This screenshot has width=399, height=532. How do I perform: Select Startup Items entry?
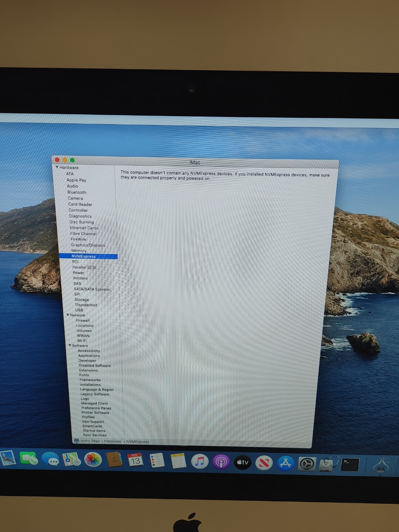(x=94, y=431)
